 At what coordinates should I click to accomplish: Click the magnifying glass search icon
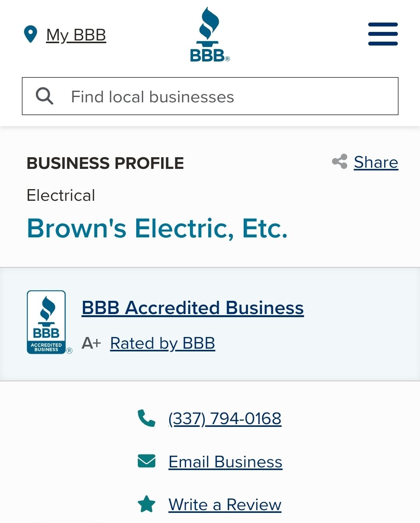coord(45,96)
